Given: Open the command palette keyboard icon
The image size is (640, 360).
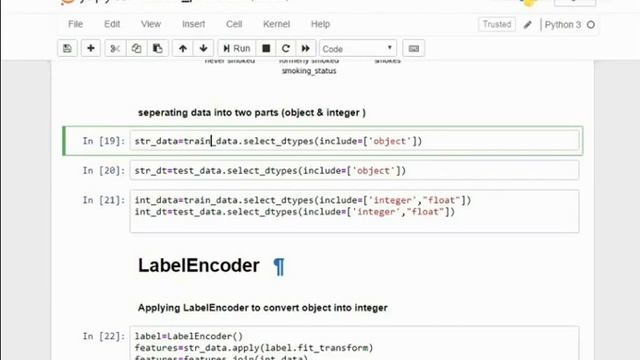Looking at the screenshot, I should [x=413, y=49].
